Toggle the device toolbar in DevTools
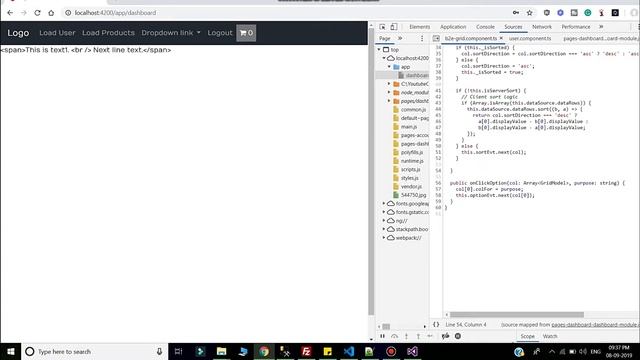 click(x=393, y=27)
